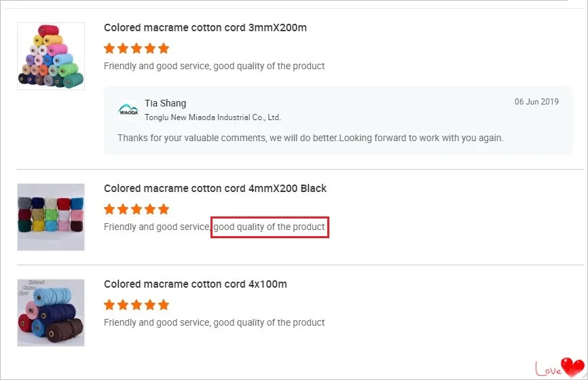588x380 pixels.
Task: Click the first star of the 3mmX200m rating
Action: tap(109, 49)
